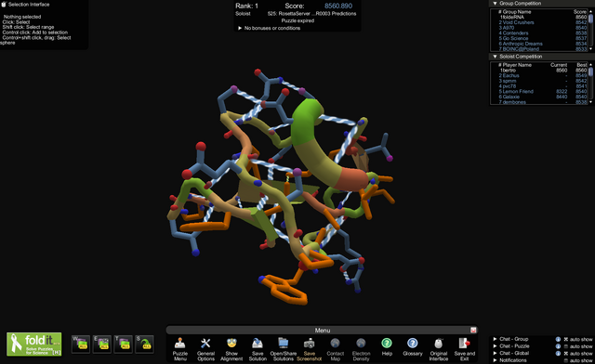
Task: Click the info icon beside Chat - Puzzle
Action: coord(558,346)
